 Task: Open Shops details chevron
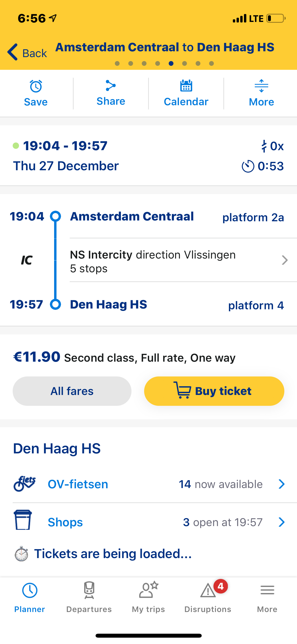click(x=282, y=522)
